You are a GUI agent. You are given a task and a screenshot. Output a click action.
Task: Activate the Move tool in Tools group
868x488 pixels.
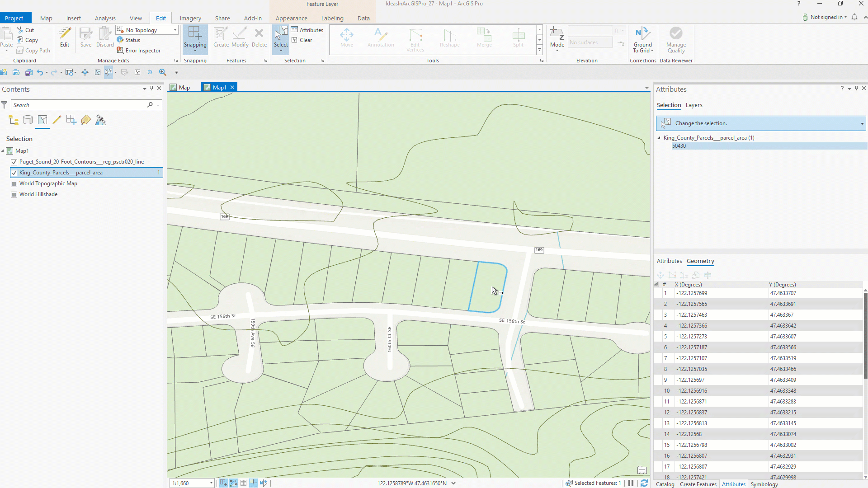[347, 38]
